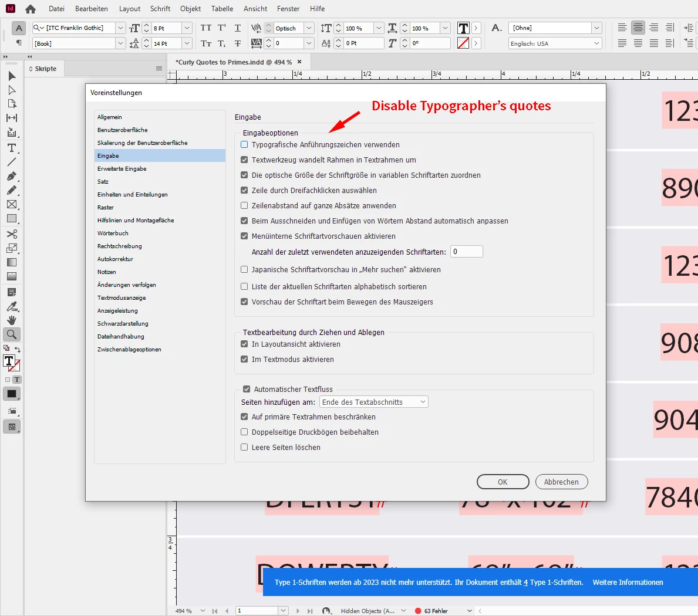
Task: Open the leading 14 Pt dropdown
Action: (187, 43)
